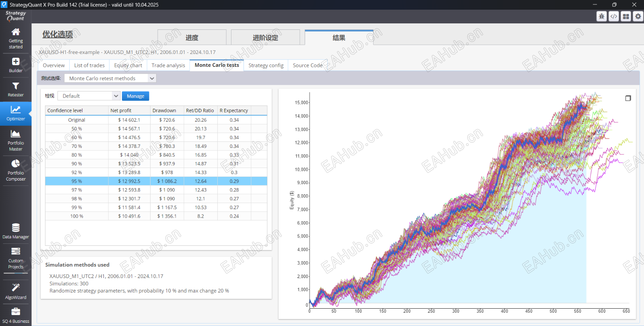Click Ret/DD ratio value 20.26

click(x=200, y=120)
